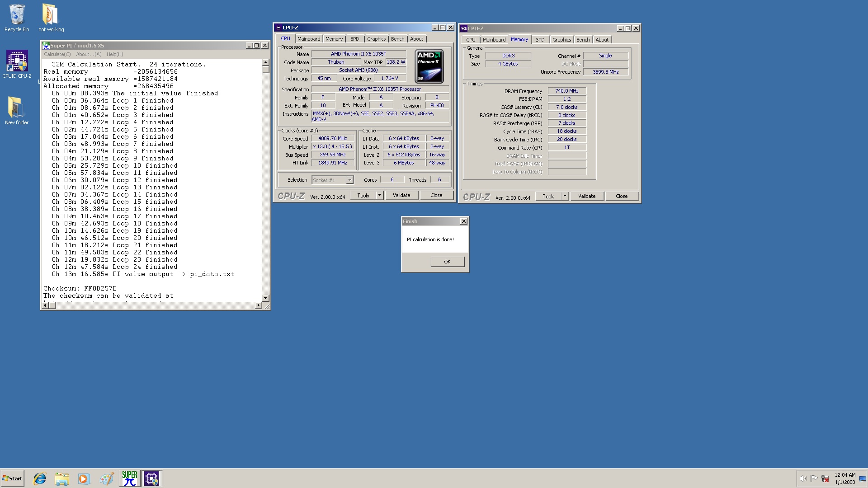Open Help(H) menu in Super PI
This screenshot has height=488, width=868.
(x=115, y=54)
